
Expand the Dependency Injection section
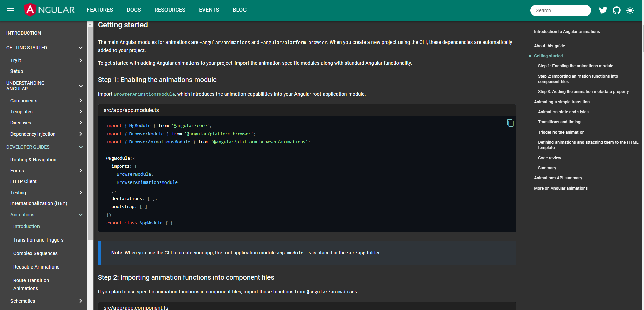coord(81,134)
